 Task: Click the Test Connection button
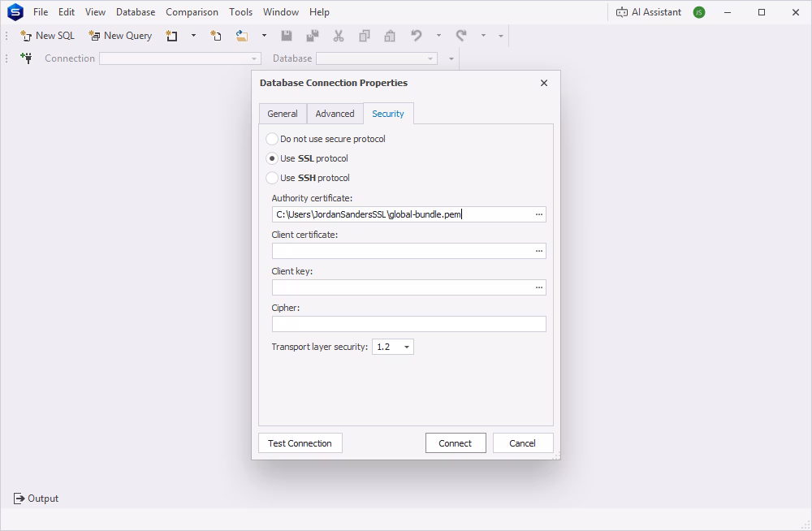[300, 443]
